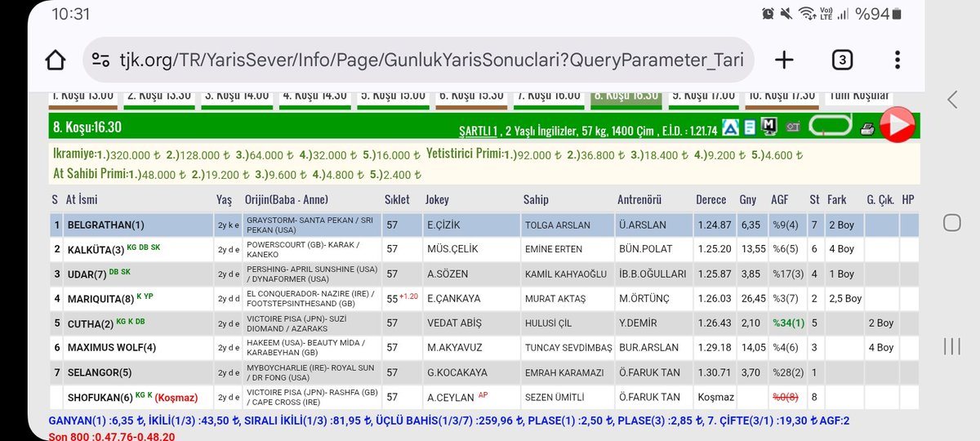Go to the browser home page
Viewport: 980px width, 441px height.
point(55,60)
